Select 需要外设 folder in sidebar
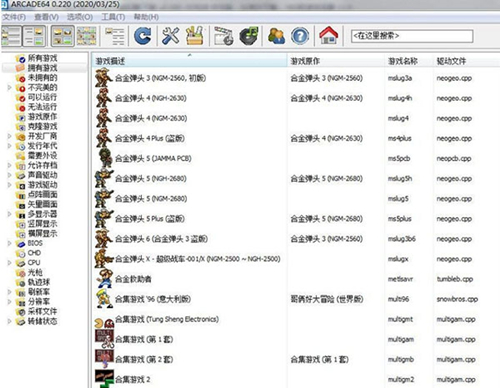This screenshot has height=388, width=500. (37, 156)
